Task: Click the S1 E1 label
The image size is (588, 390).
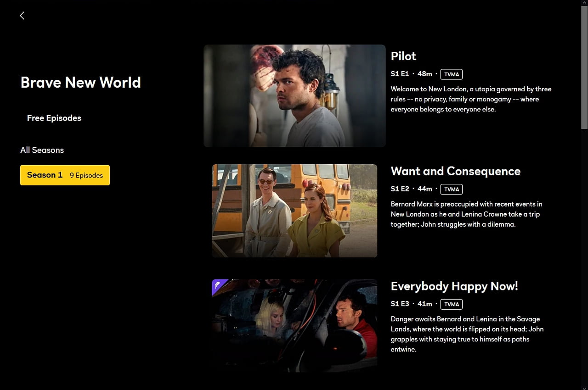Action: tap(400, 74)
